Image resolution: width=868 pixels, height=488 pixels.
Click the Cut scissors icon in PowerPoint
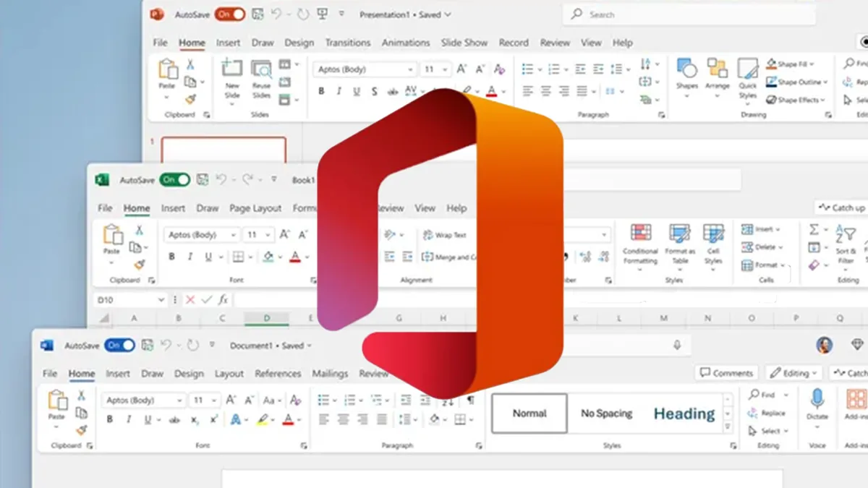(190, 65)
